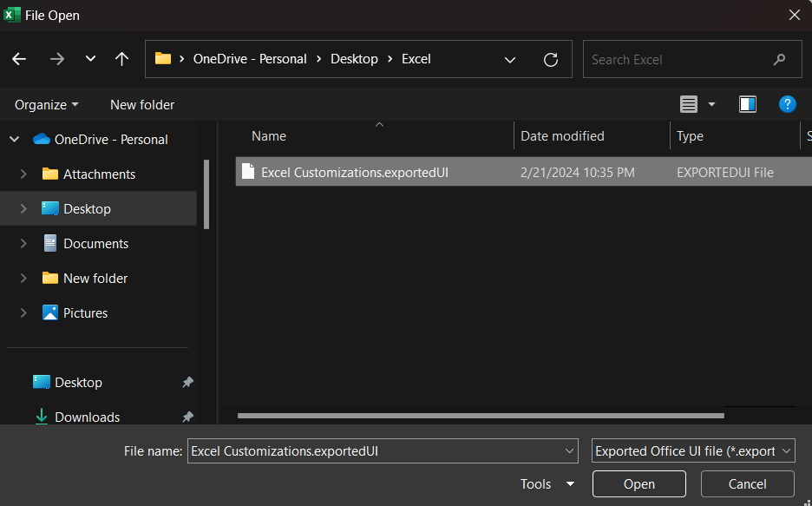This screenshot has width=812, height=506.
Task: Expand the Pictures tree node
Action: click(23, 312)
